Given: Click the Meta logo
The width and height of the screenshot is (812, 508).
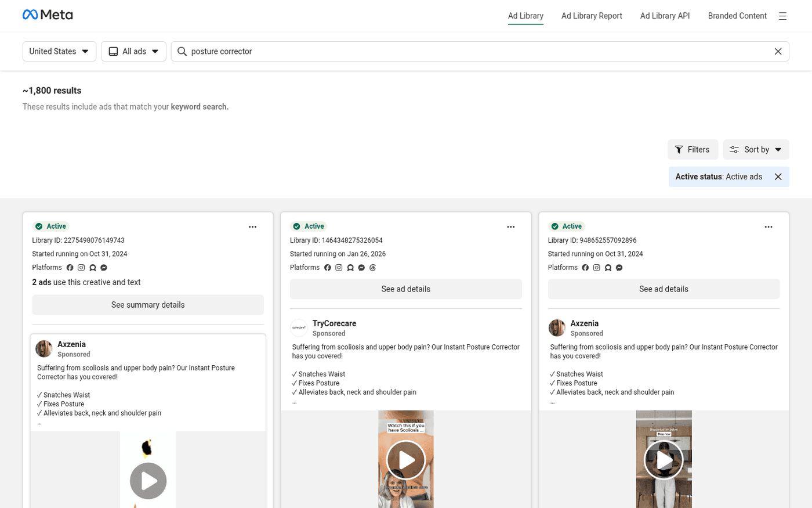Looking at the screenshot, I should pos(48,15).
